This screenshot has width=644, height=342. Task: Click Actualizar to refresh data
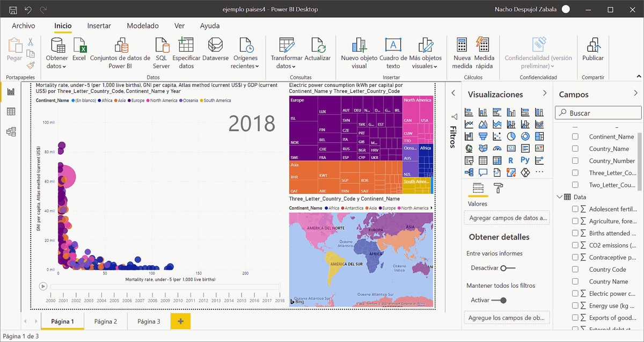[x=318, y=50]
